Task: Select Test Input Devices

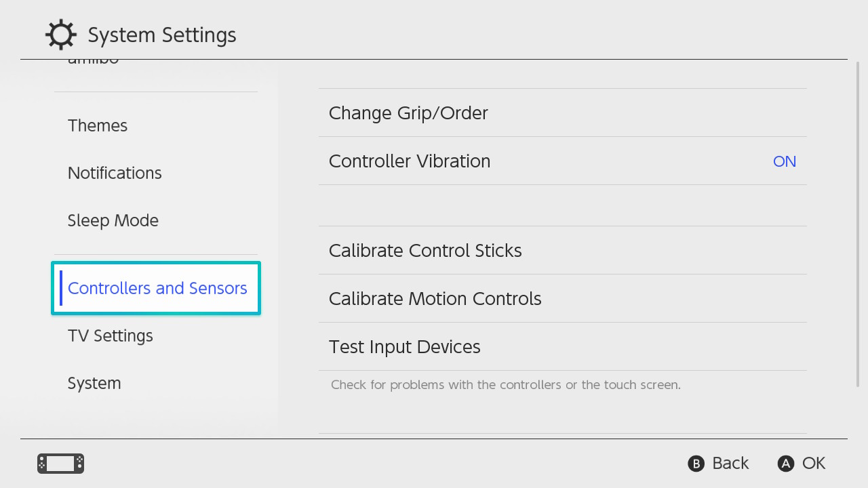Action: tap(404, 347)
